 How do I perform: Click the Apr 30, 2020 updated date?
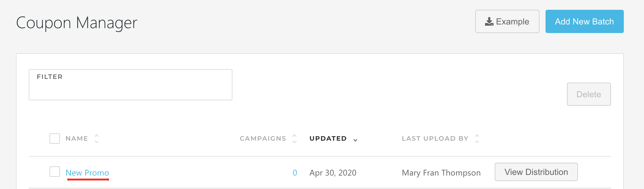click(x=333, y=173)
